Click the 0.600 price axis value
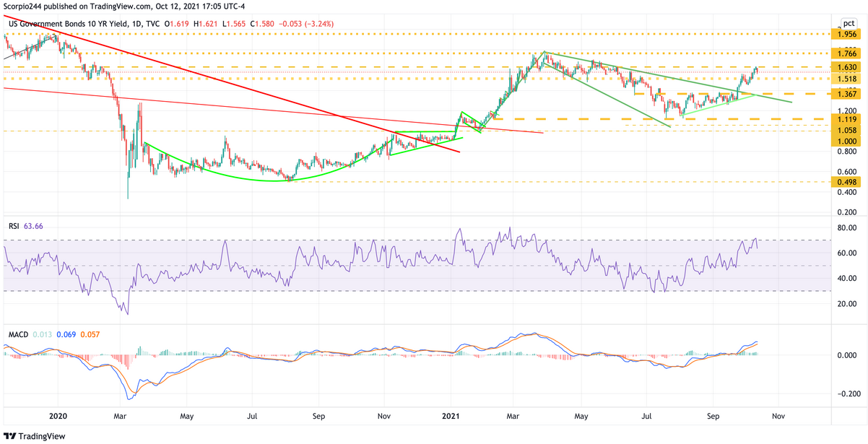 (x=847, y=172)
